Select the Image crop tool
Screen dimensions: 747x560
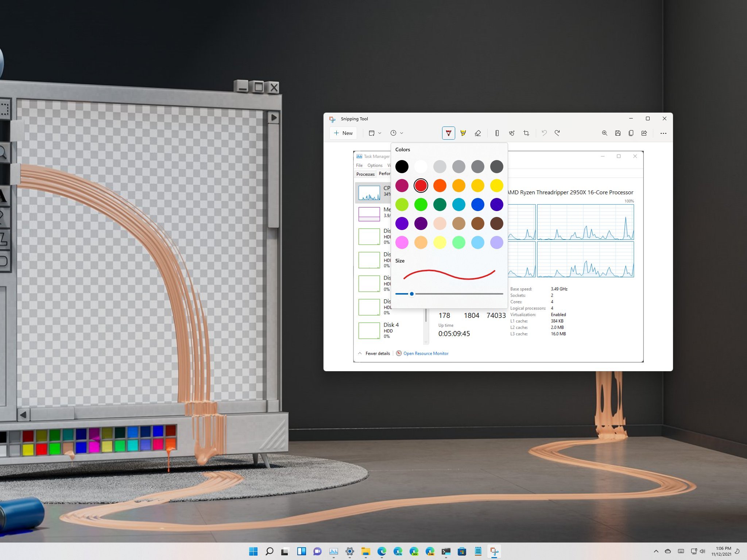[x=526, y=133]
